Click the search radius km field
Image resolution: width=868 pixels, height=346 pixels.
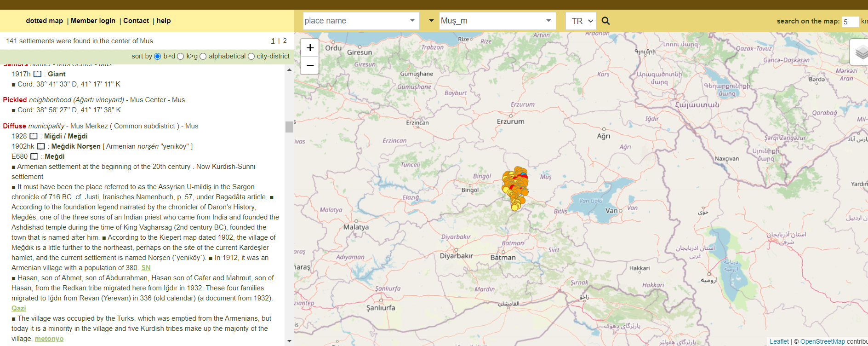[x=850, y=22]
